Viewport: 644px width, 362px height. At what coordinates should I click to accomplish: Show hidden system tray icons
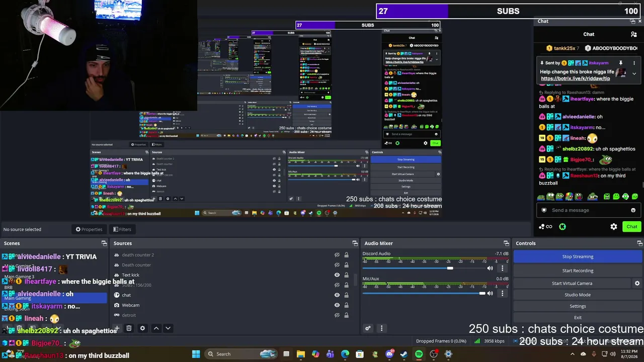point(572,354)
